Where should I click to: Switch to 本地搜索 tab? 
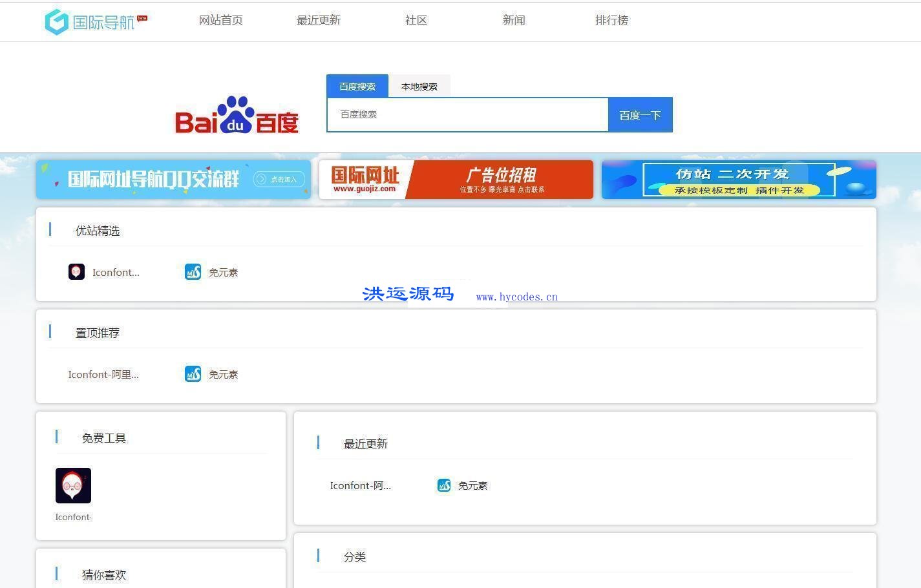click(419, 86)
